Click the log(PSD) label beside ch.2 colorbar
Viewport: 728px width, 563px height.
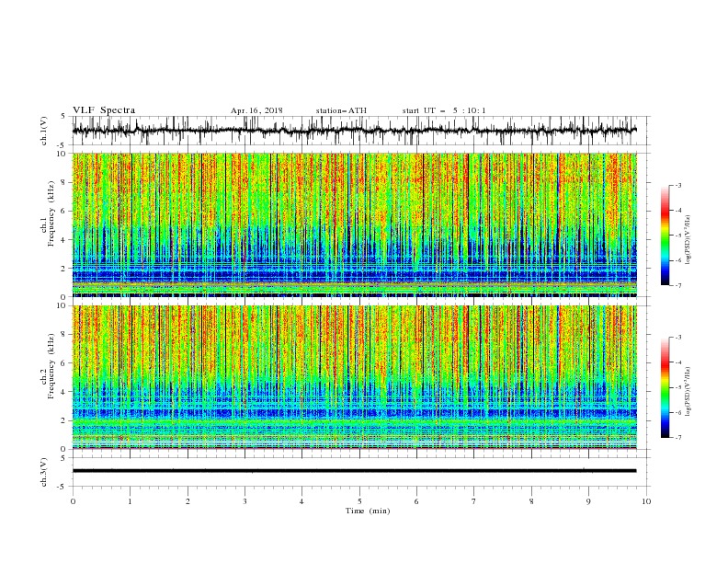688,392
